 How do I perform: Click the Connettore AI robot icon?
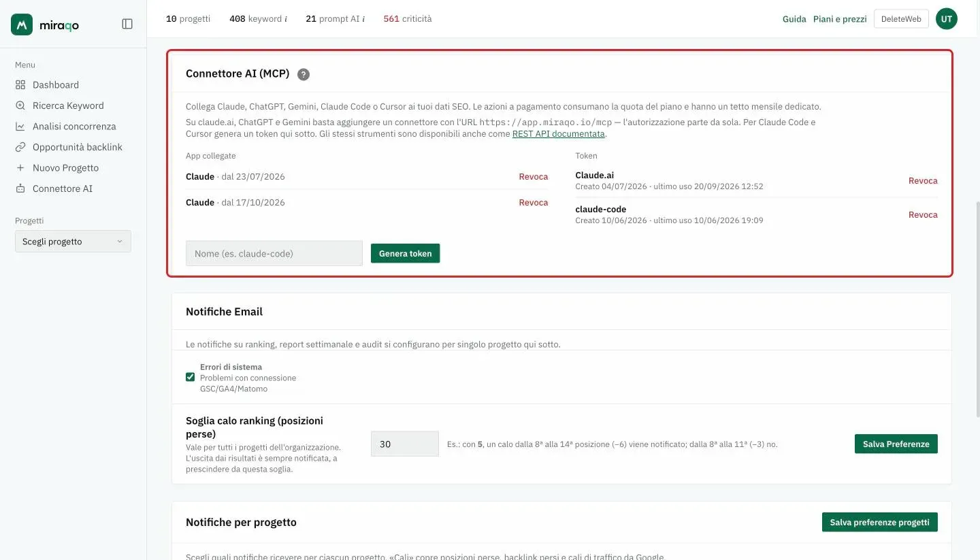(x=20, y=188)
